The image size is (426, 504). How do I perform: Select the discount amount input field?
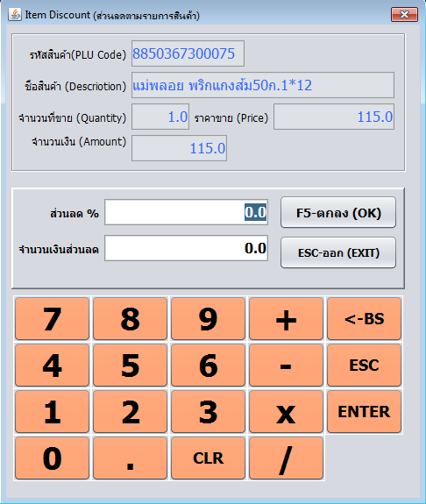click(x=186, y=248)
